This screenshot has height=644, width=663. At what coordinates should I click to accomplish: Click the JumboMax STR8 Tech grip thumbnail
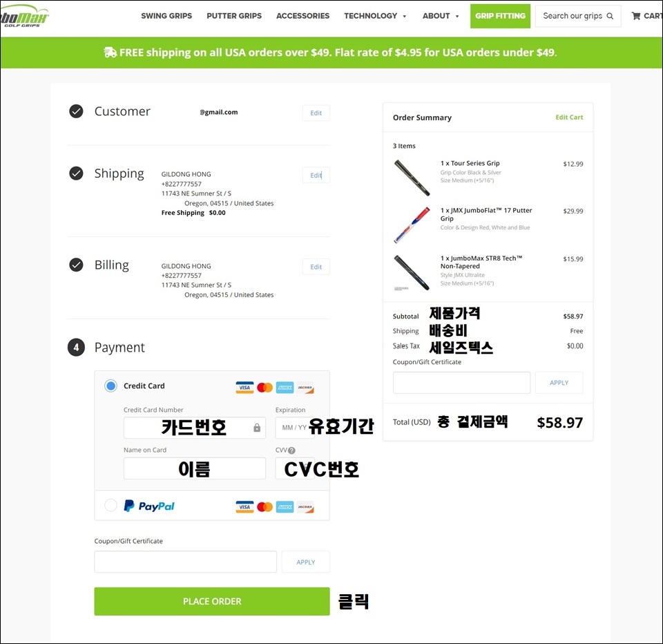pos(412,273)
